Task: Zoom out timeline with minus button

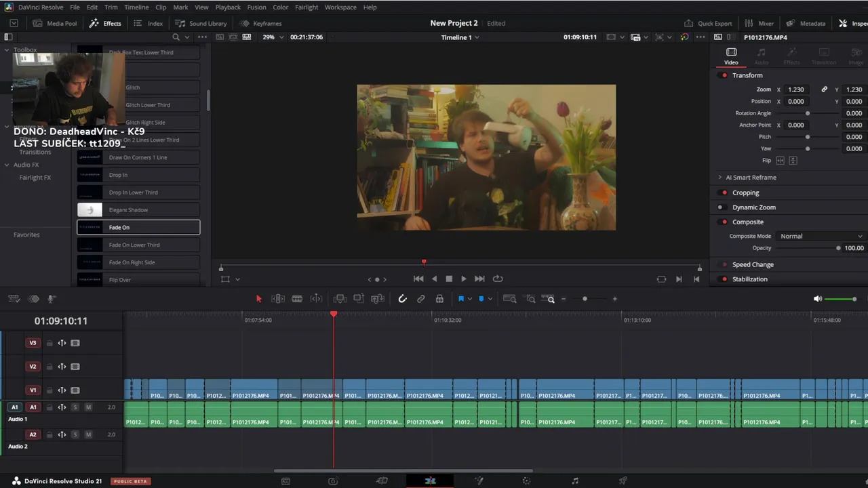Action: [x=564, y=299]
